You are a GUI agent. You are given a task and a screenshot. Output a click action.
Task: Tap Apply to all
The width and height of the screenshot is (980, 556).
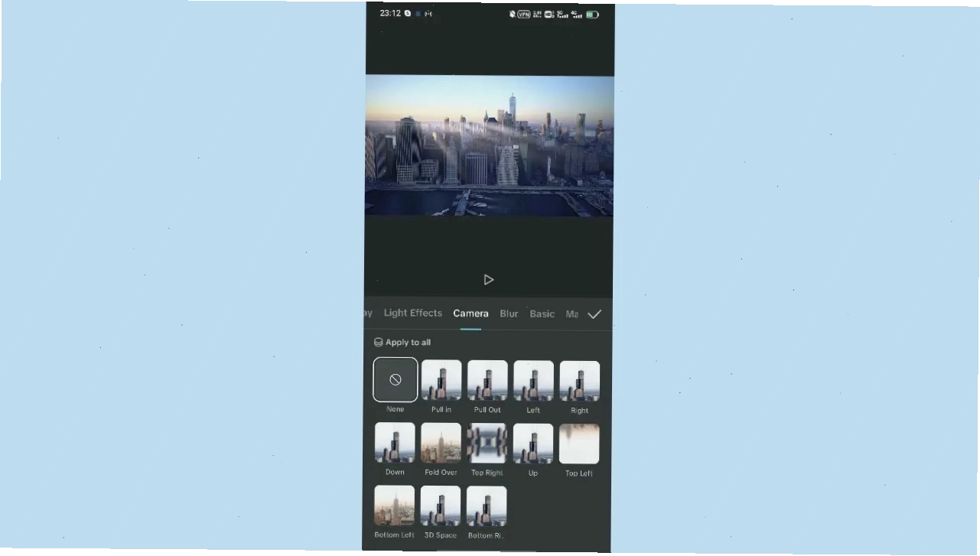coord(402,343)
